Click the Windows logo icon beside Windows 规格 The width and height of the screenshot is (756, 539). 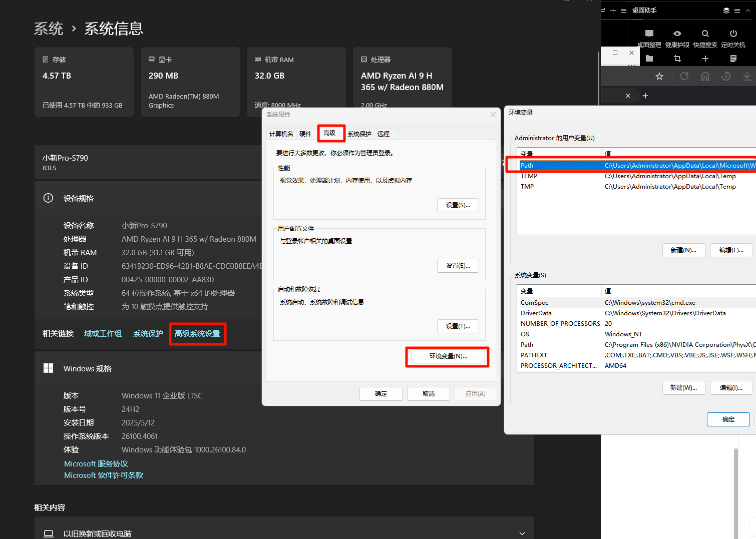[x=48, y=368]
